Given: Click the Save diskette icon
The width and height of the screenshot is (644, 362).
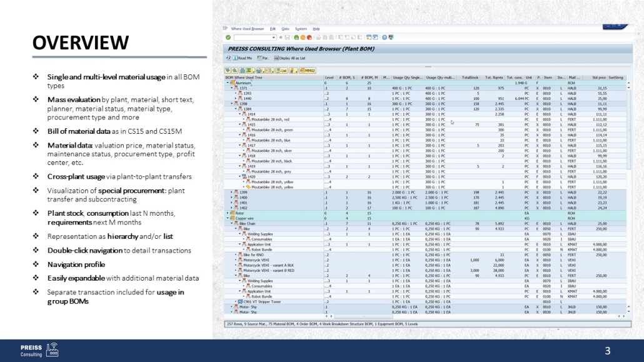Looking at the screenshot, I should pos(287,38).
